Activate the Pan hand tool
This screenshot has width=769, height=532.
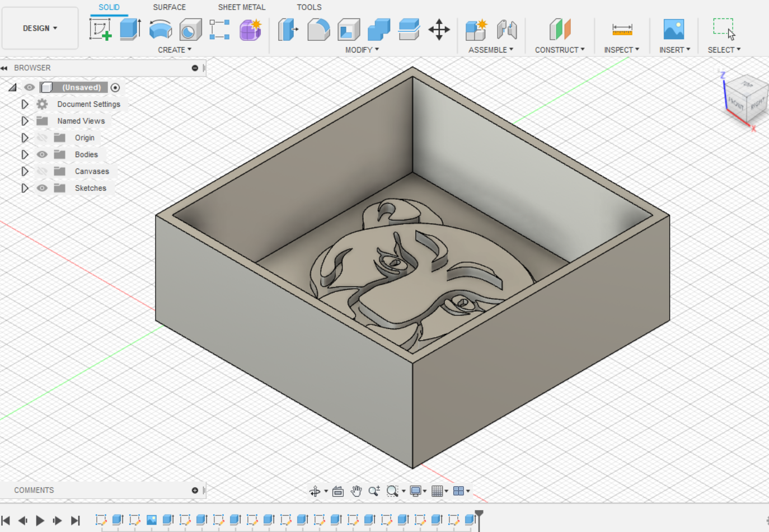pyautogui.click(x=356, y=491)
